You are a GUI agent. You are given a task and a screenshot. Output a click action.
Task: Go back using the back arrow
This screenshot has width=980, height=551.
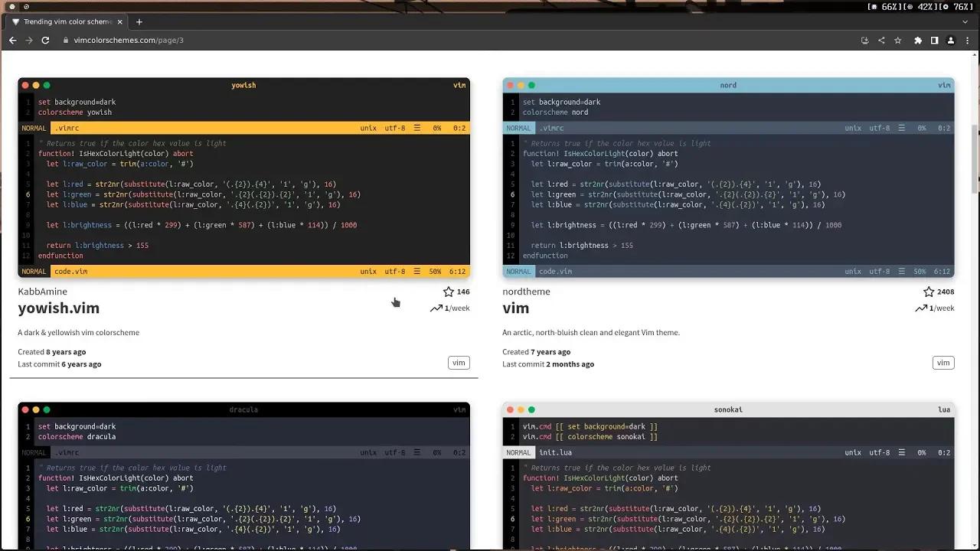[x=12, y=41]
